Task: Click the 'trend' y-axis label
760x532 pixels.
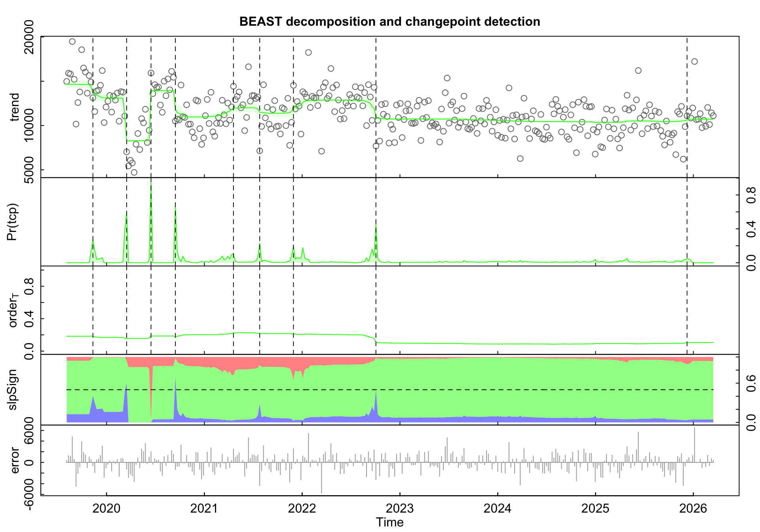Action: (15, 107)
